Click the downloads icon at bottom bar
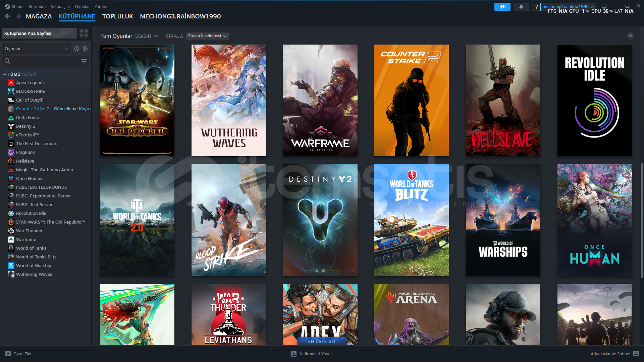The image size is (644, 362). (x=294, y=354)
